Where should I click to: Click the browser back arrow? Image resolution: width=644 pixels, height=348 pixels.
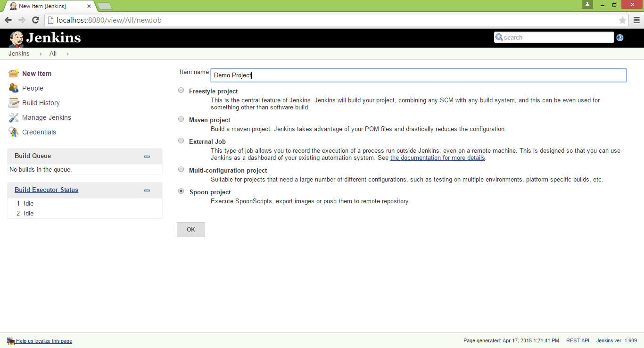[8, 20]
